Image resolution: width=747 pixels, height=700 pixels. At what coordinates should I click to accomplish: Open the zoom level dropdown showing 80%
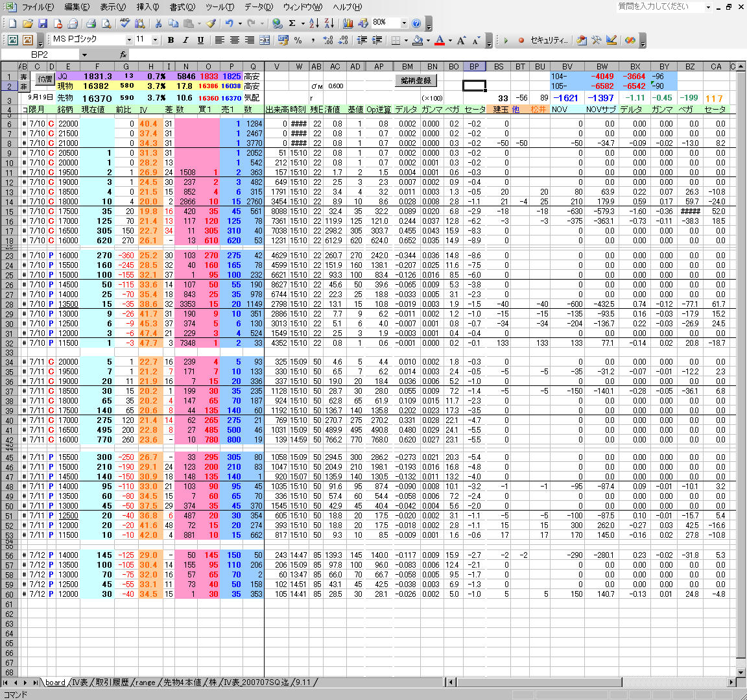pyautogui.click(x=404, y=23)
